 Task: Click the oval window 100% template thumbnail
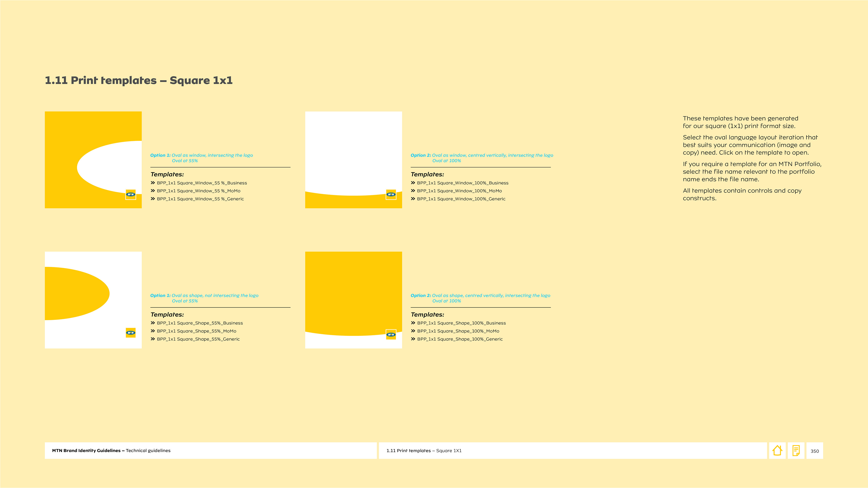[354, 160]
